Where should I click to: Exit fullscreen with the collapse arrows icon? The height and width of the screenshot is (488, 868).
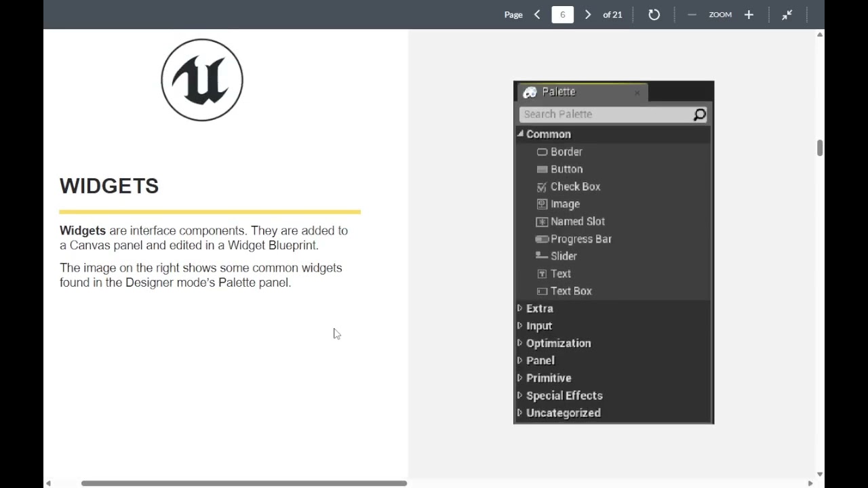tap(787, 14)
